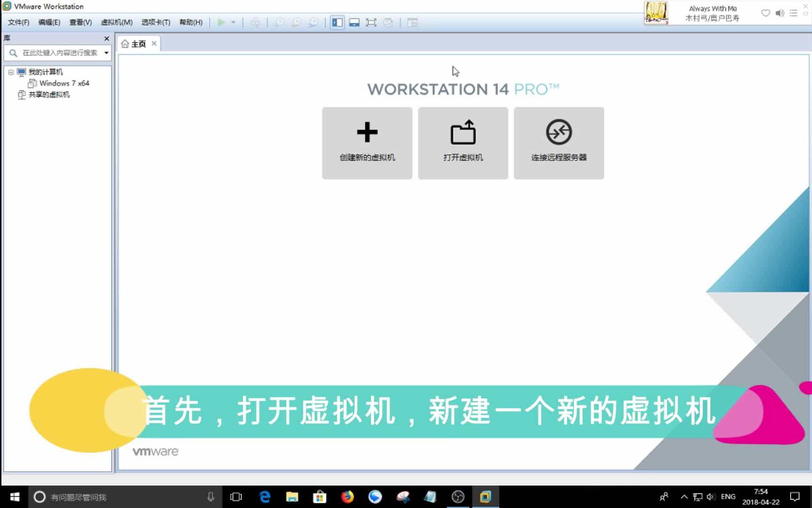Select 我的计算机 in the library
The image size is (812, 508).
click(x=45, y=72)
